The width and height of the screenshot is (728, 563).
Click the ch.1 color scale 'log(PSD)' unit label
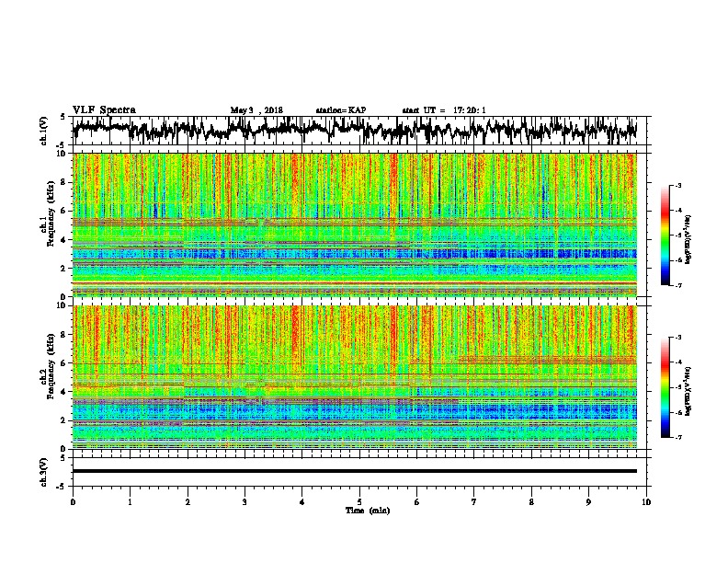point(688,239)
